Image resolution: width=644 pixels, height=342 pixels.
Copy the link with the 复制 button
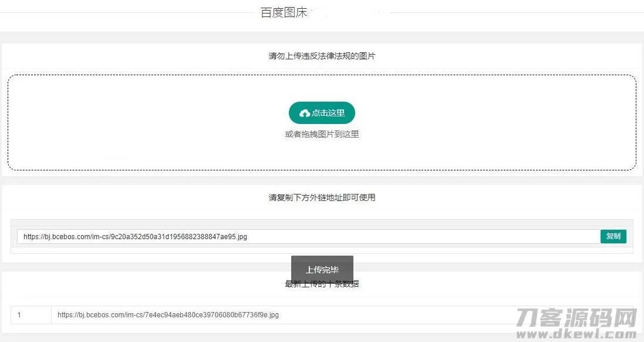tap(613, 236)
